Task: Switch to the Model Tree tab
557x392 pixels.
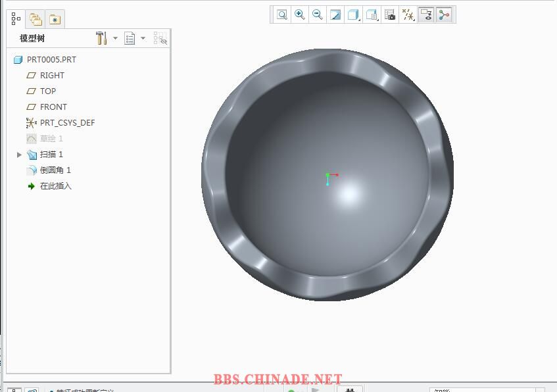Action: [x=16, y=19]
